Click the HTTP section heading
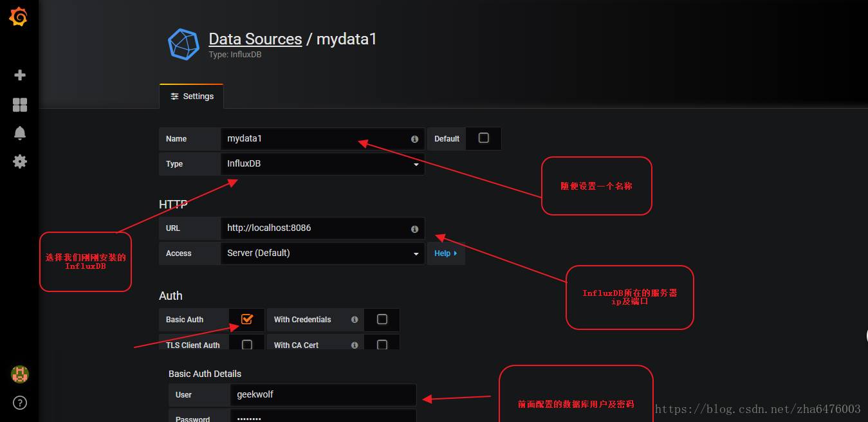868x422 pixels. [x=173, y=205]
